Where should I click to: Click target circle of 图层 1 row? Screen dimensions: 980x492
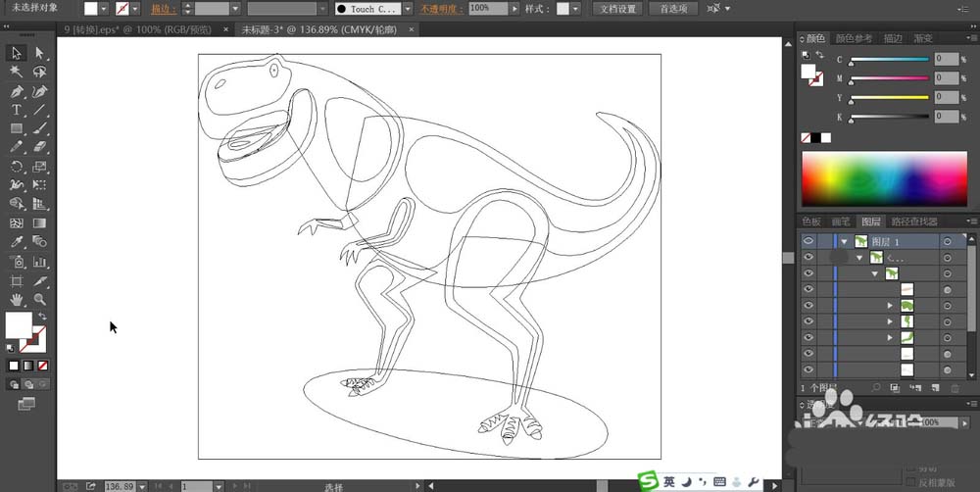[947, 241]
